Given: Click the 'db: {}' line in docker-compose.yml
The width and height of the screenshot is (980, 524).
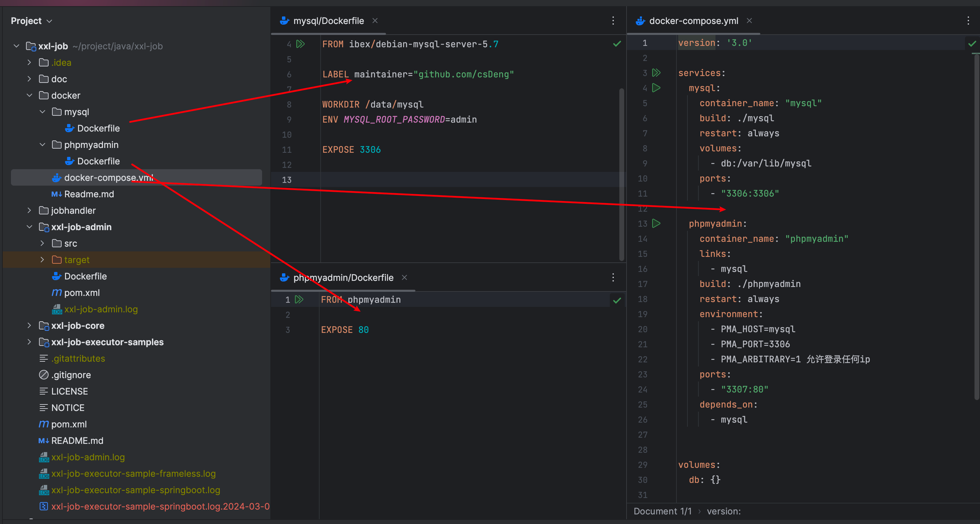Looking at the screenshot, I should click(x=705, y=480).
